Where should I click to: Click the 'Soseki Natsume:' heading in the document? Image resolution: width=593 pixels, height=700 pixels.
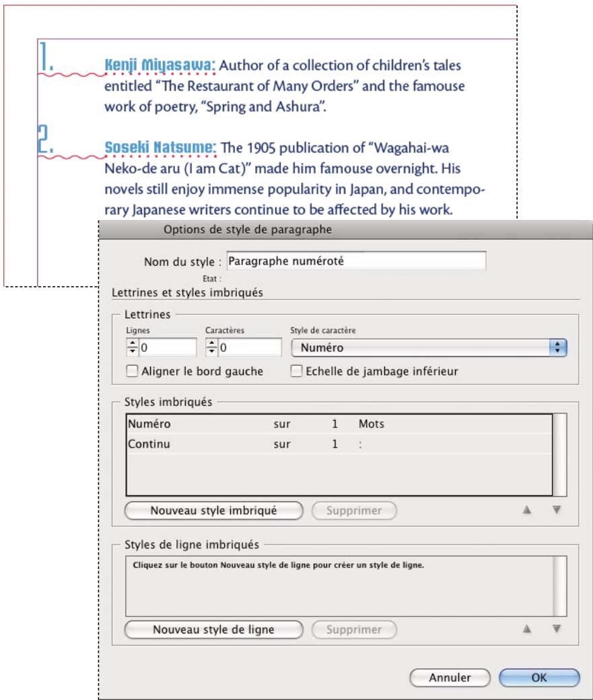tap(160, 147)
